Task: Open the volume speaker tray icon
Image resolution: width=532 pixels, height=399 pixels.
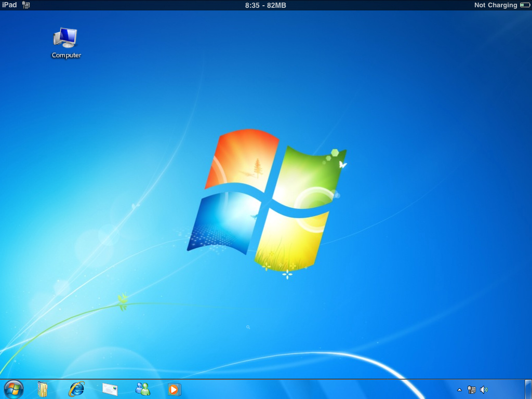Action: pyautogui.click(x=484, y=390)
